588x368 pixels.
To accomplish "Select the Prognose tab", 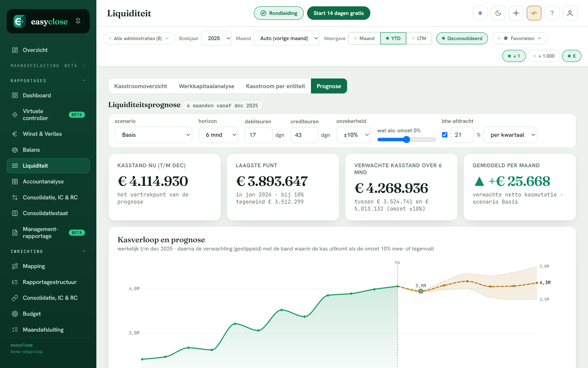I will tap(329, 86).
